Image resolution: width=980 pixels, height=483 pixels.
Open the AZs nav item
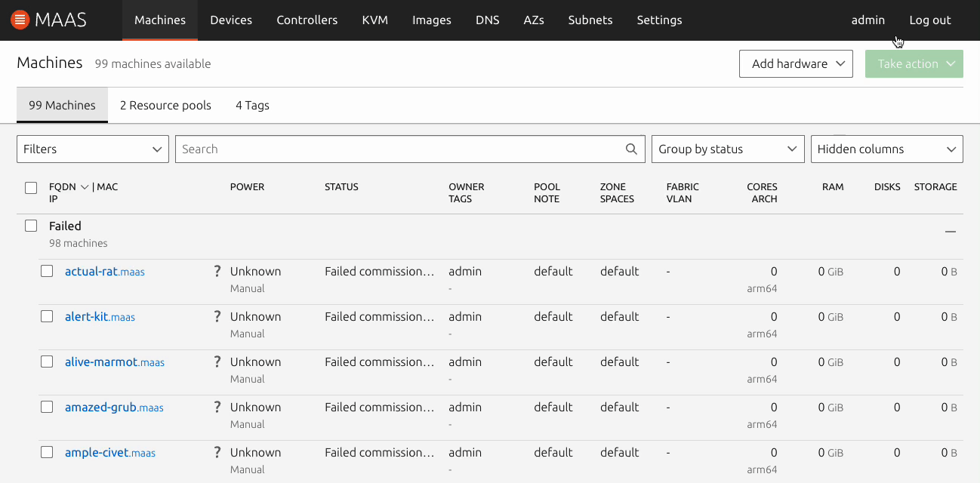pos(534,20)
